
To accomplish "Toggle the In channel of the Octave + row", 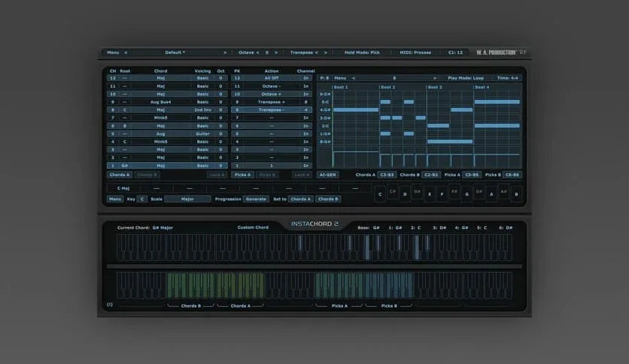I will (305, 94).
